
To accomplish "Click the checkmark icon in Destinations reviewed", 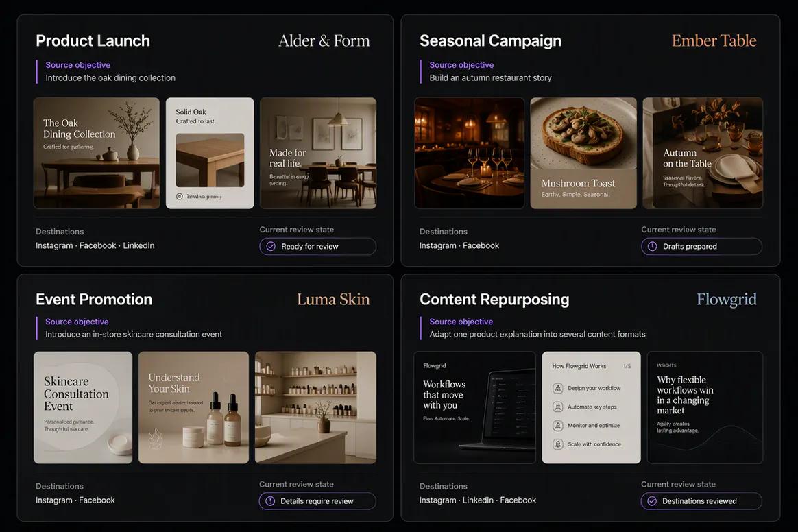I will (652, 501).
